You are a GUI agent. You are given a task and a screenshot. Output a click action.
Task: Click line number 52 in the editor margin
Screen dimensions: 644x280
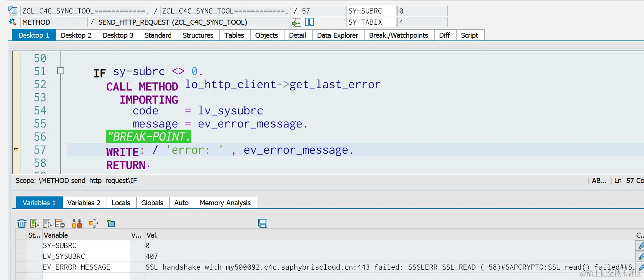point(40,84)
